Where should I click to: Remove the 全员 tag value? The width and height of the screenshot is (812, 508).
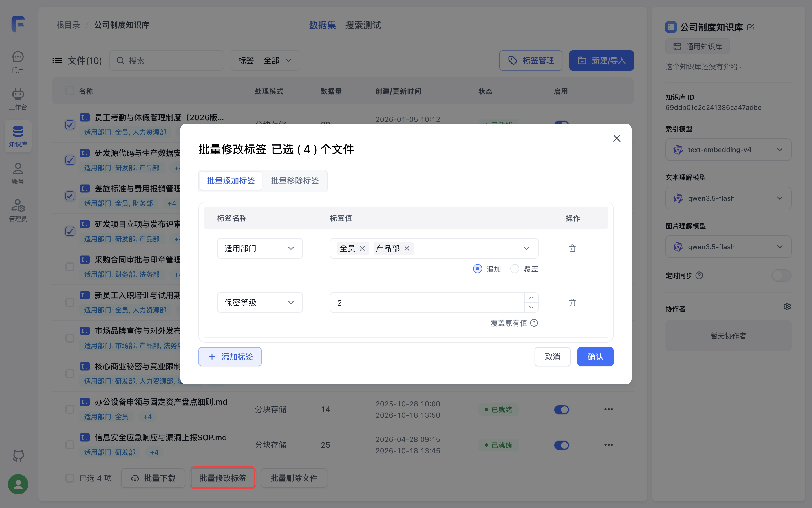point(362,248)
